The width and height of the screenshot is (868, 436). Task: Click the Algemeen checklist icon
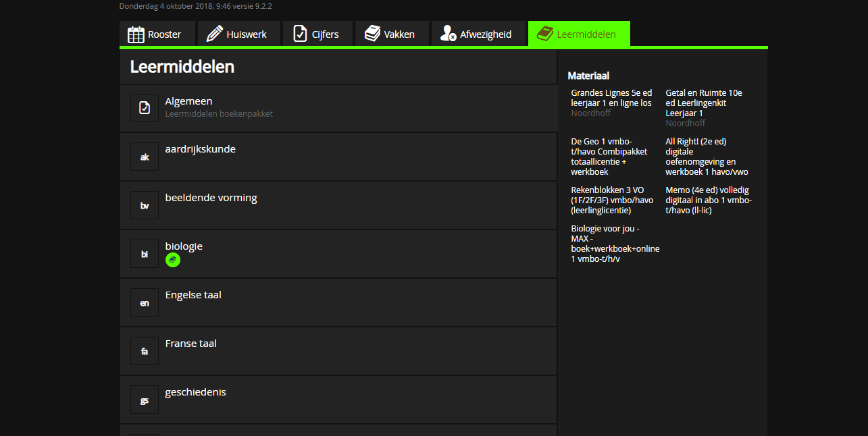145,108
